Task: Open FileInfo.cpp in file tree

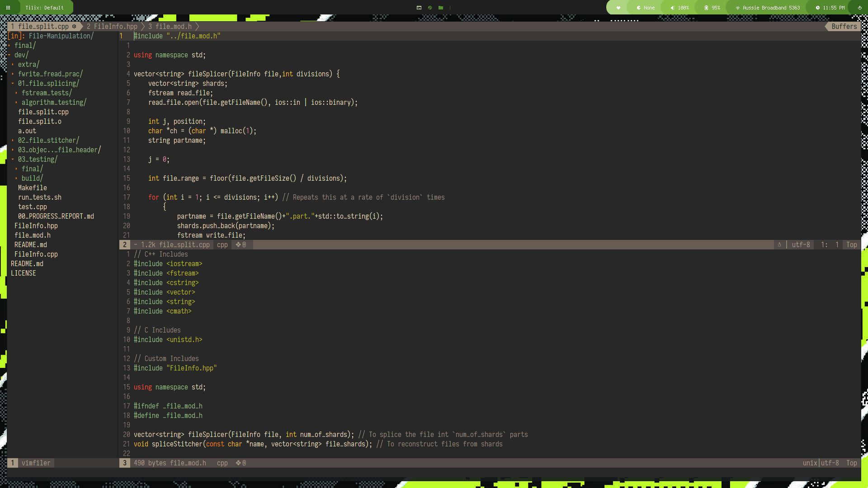Action: coord(36,254)
